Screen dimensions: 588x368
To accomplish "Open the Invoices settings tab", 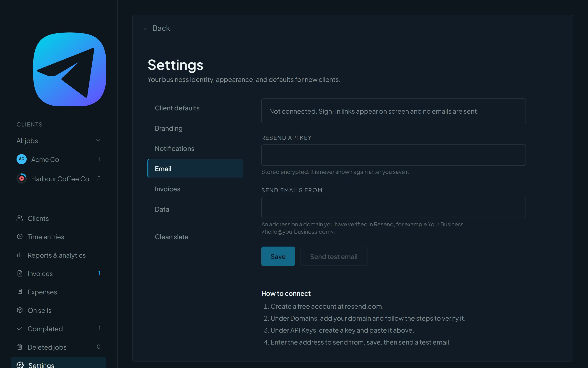I will pyautogui.click(x=195, y=189).
